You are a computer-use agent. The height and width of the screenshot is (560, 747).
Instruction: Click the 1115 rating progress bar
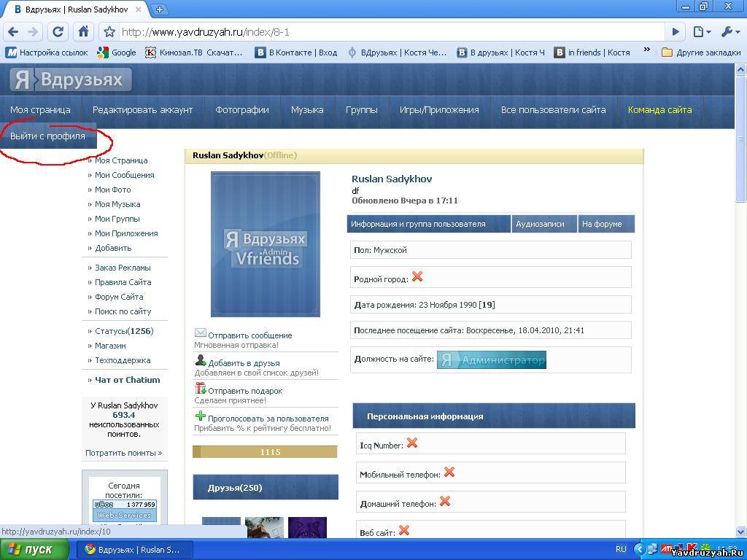265,452
